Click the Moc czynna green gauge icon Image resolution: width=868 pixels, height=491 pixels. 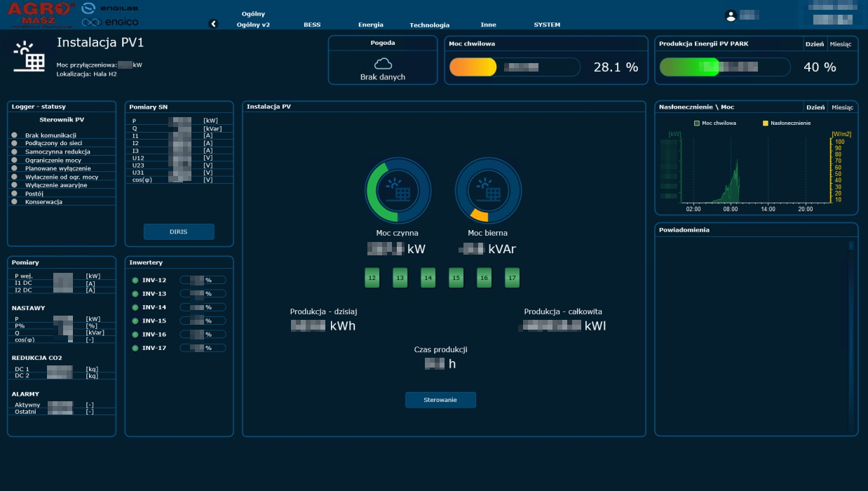(398, 190)
